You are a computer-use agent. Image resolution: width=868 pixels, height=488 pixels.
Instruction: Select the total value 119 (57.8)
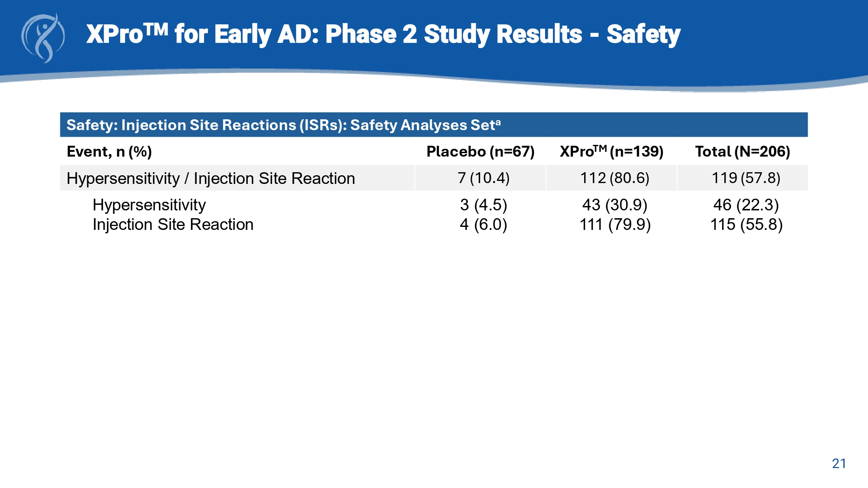746,178
